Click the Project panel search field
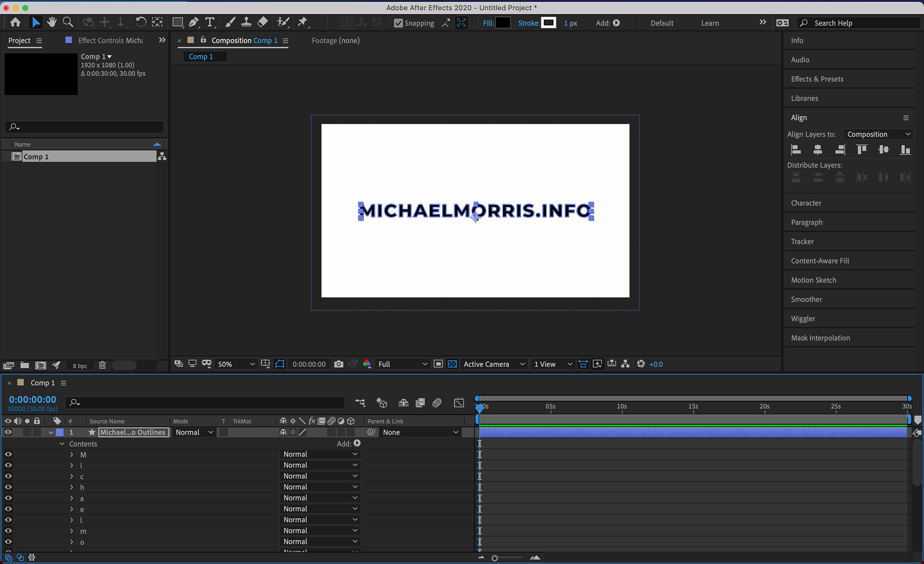Screen dimensions: 924x564 click(x=85, y=127)
